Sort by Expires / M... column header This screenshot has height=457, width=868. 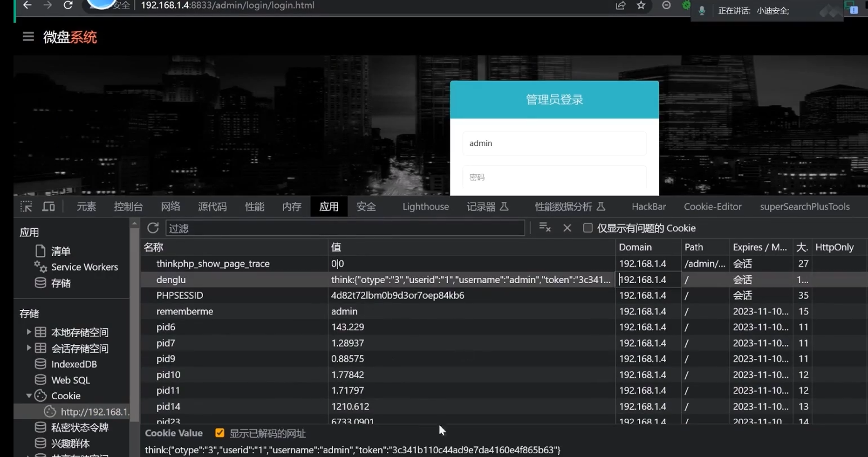coord(761,247)
